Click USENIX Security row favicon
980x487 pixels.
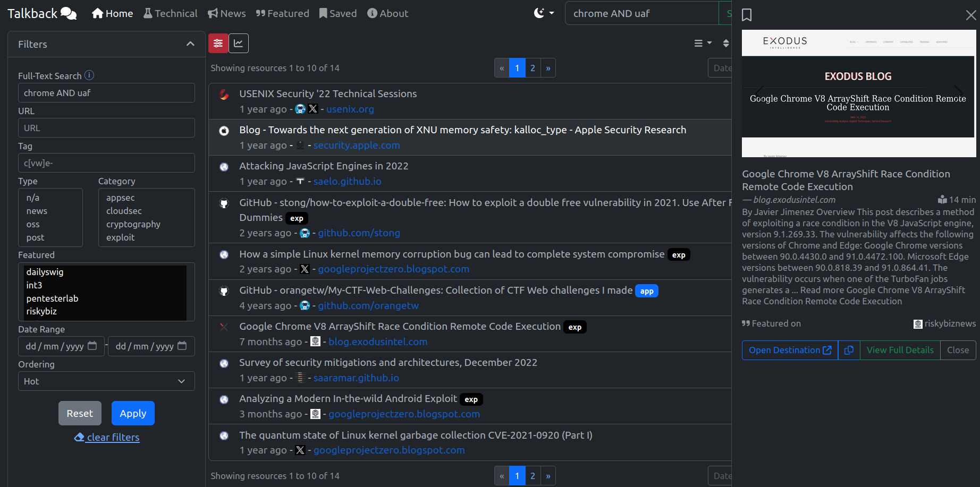pos(224,95)
